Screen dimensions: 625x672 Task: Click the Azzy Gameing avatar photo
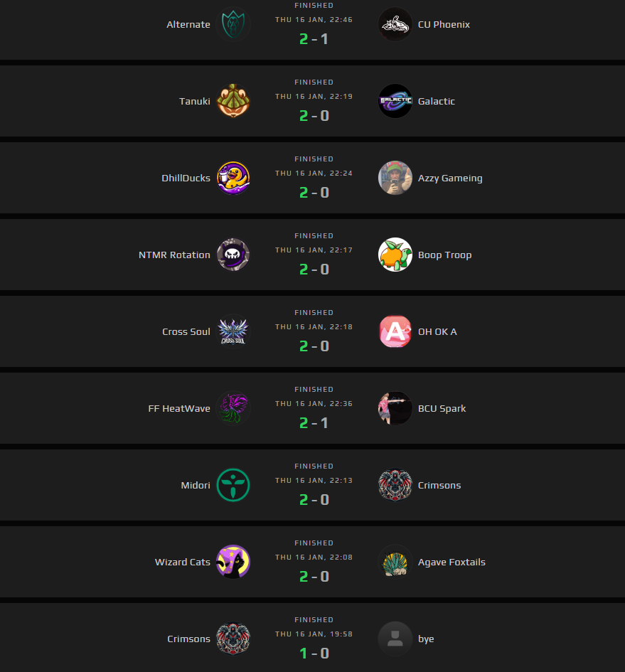[395, 178]
